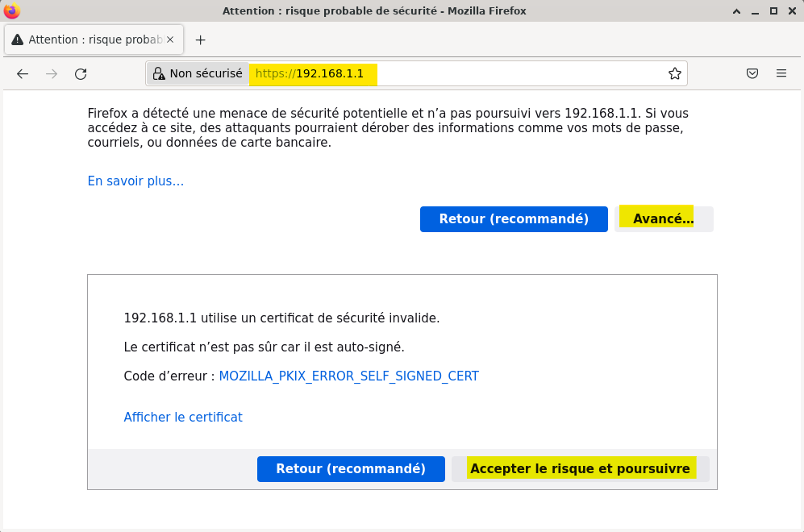The width and height of the screenshot is (804, 532).
Task: Click the forward navigation arrow
Action: (x=52, y=74)
